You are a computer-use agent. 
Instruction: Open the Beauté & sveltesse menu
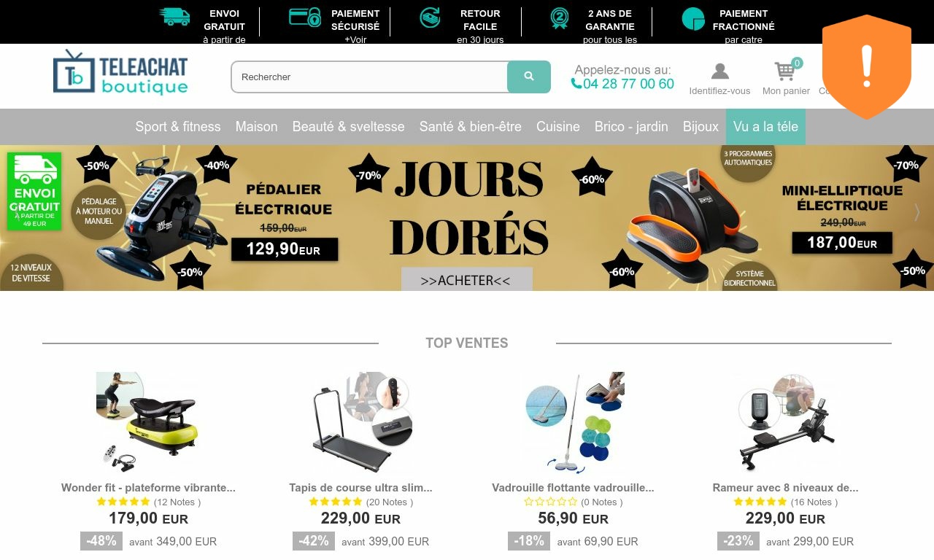[348, 127]
